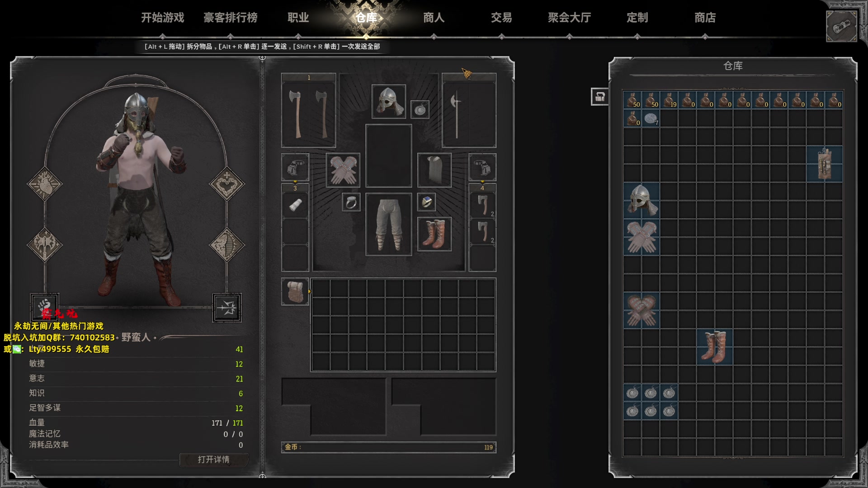Select the equipped trousers slot
The height and width of the screenshot is (488, 868).
(x=389, y=225)
